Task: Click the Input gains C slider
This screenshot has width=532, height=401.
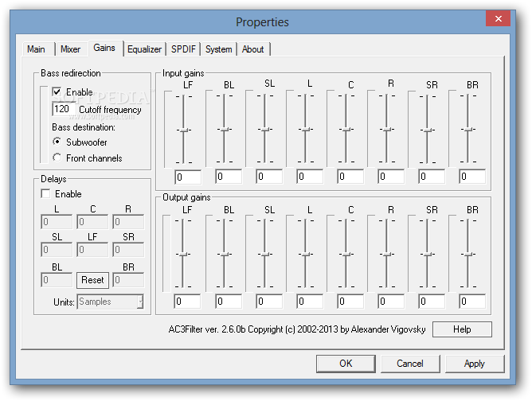Action: tap(346, 130)
